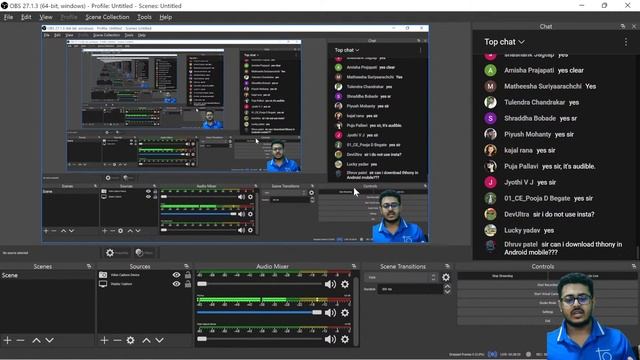This screenshot has height=360, width=640.
Task: Pop out the Scene Transitions dock
Action: point(447,266)
